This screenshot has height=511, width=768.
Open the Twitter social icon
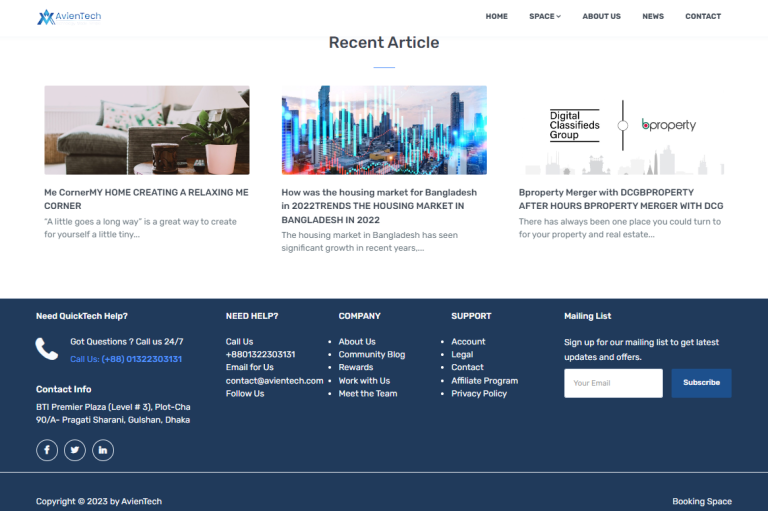click(75, 450)
